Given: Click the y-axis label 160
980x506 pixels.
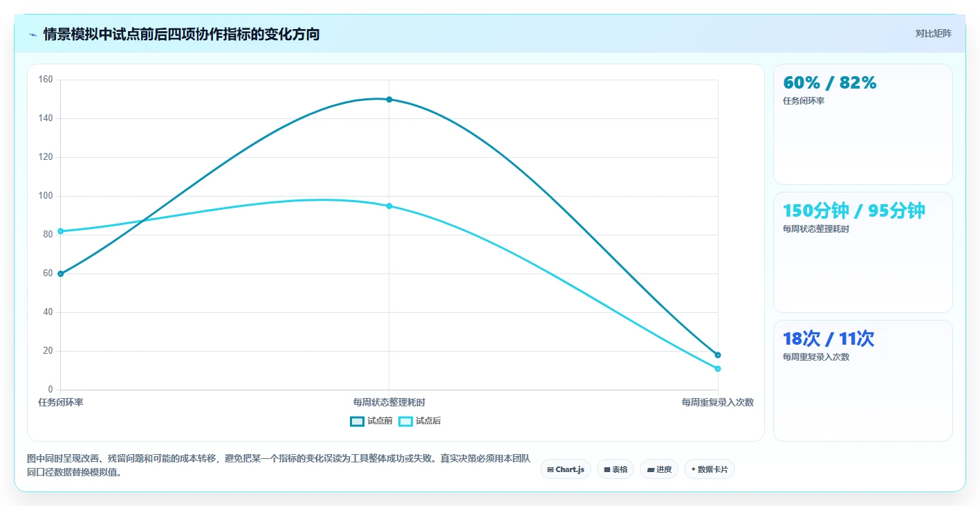Looking at the screenshot, I should pyautogui.click(x=46, y=80).
